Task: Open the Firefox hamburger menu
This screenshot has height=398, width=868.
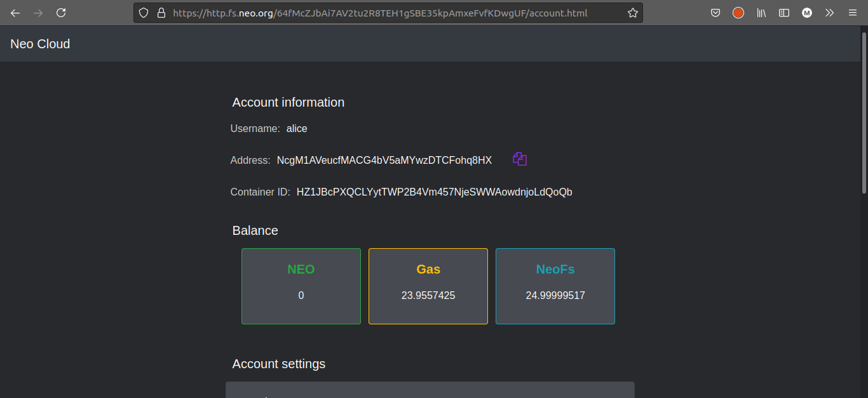Action: (x=852, y=13)
